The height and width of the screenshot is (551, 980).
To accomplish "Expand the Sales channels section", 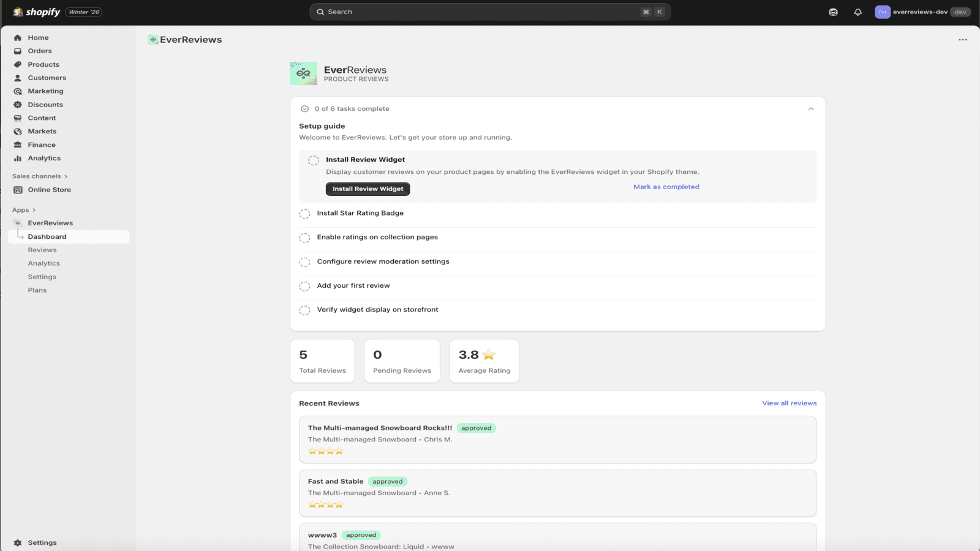I will click(66, 176).
